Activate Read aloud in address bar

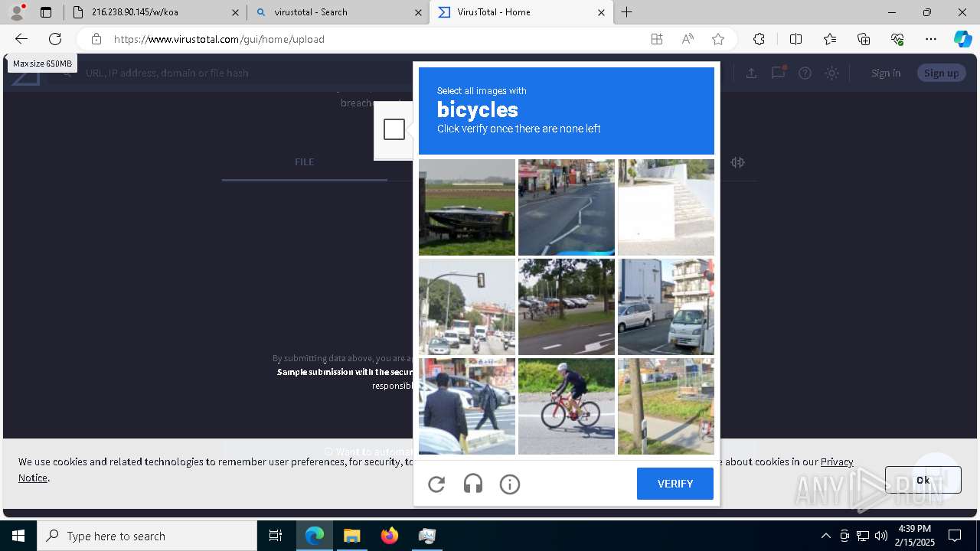(688, 39)
